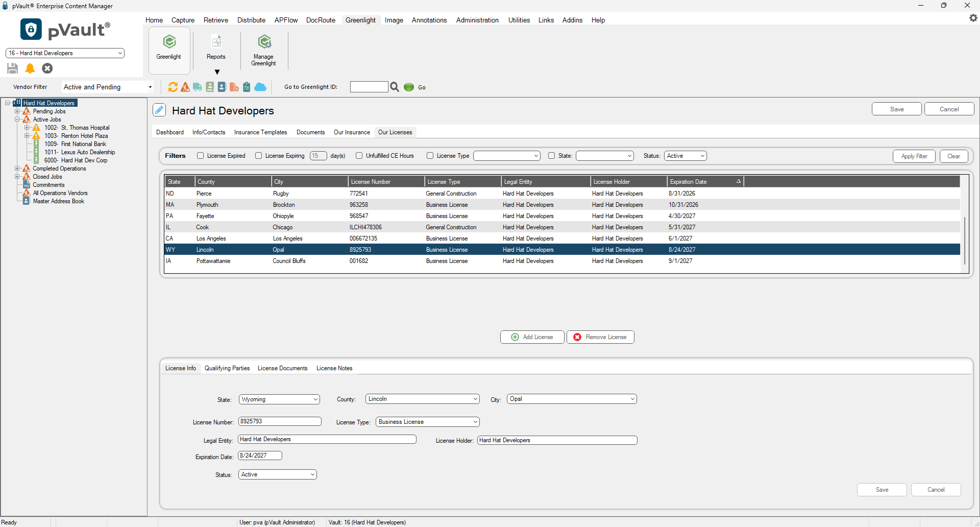The height and width of the screenshot is (527, 980).
Task: Switch to the Insurance Templates tab
Action: [260, 132]
